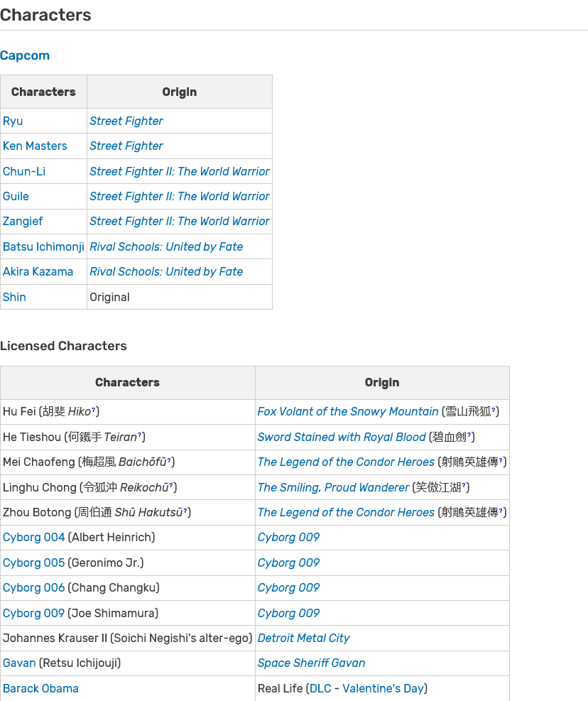The height and width of the screenshot is (701, 588).
Task: Click the Origin header of Capcom table
Action: tap(179, 92)
